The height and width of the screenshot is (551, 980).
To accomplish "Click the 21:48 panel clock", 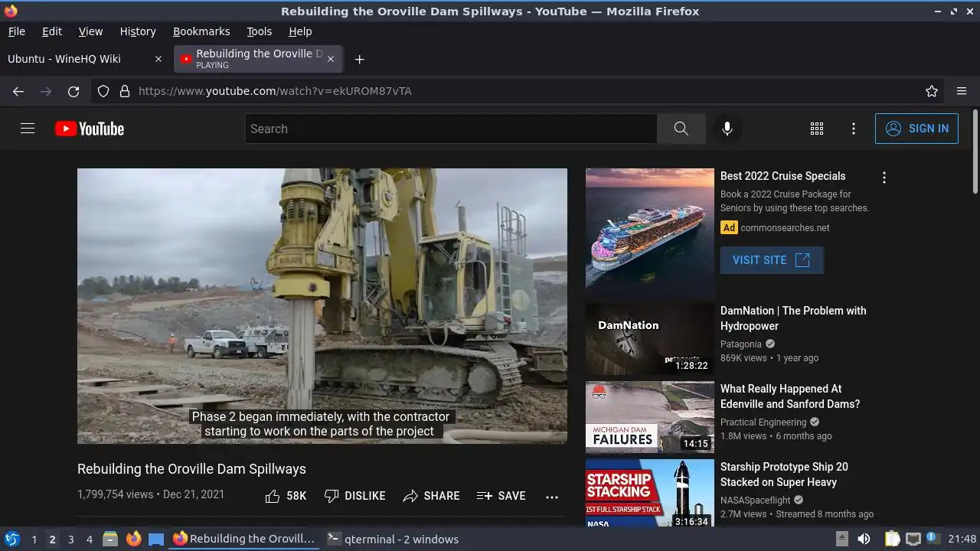I will [962, 539].
